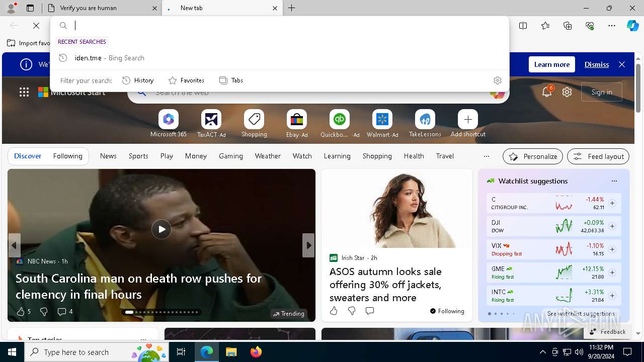Open Quickbooks ad shortcut
This screenshot has width=644, height=362.
point(340,124)
